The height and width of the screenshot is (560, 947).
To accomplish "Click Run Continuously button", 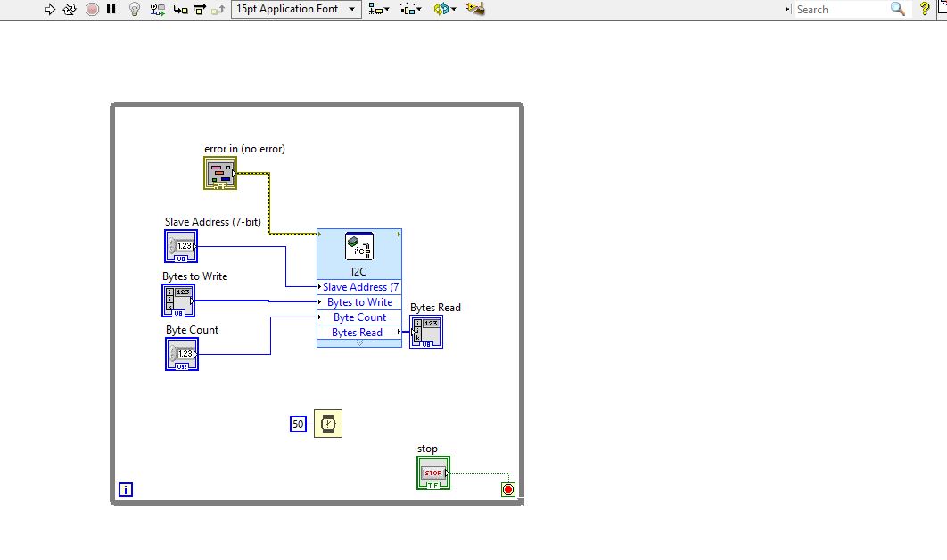I will click(x=70, y=9).
